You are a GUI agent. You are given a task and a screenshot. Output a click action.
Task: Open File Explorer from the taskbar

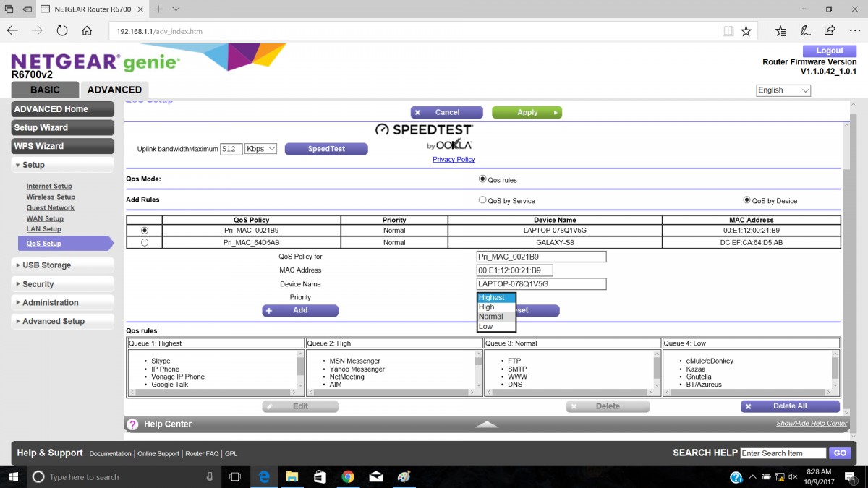(x=292, y=477)
